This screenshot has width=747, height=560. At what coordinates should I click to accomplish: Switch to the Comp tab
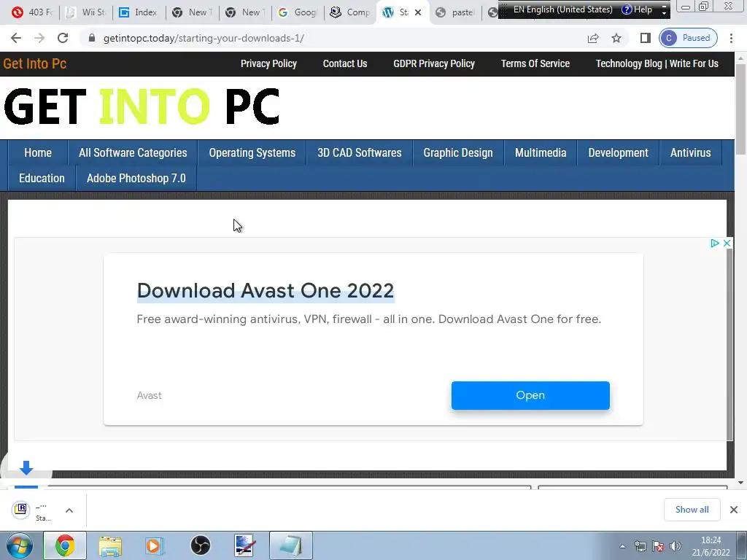351,12
